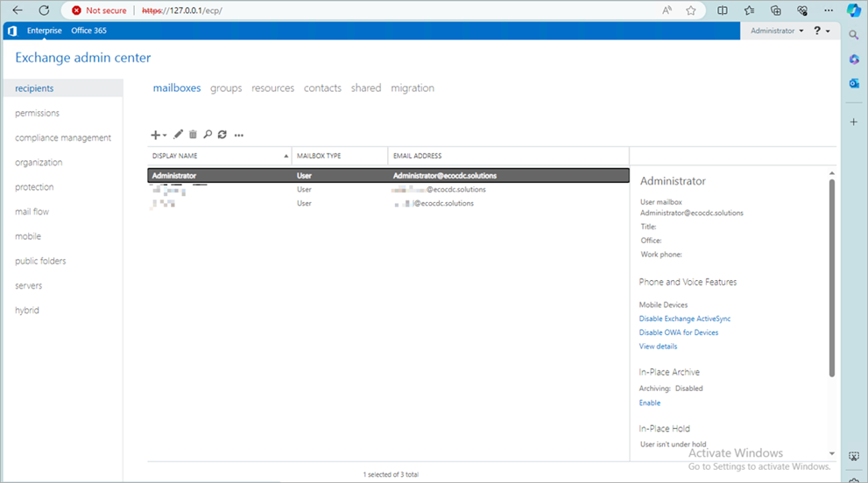Delete the selected mailbox with trash icon

(194, 135)
